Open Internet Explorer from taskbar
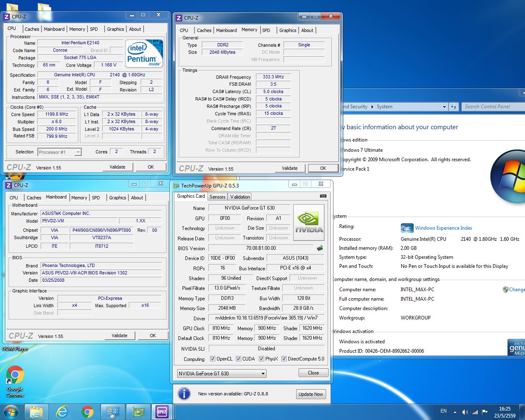525x420 pixels. (x=62, y=411)
